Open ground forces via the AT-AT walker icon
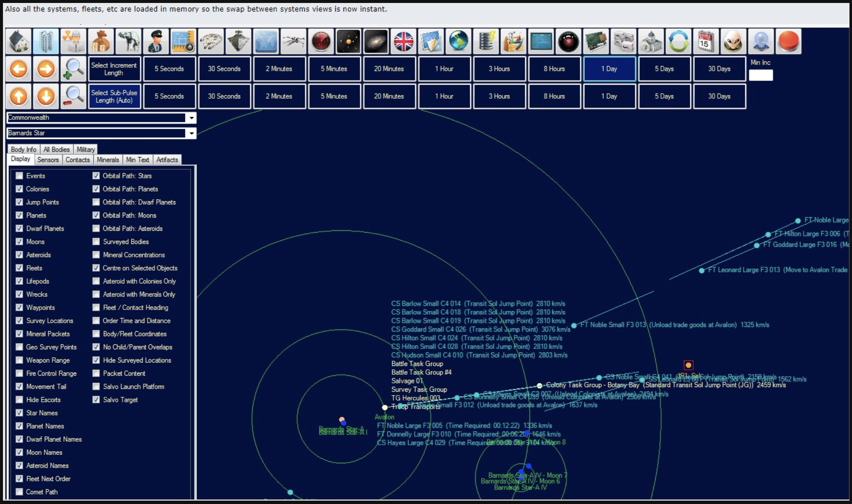Screen dimensions: 852x504 128,42
